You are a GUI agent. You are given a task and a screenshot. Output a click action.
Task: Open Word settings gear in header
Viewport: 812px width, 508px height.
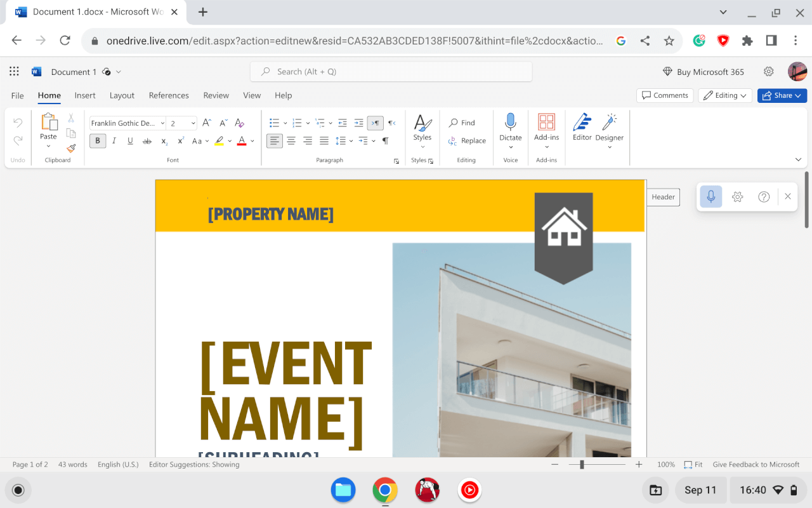[768, 72]
